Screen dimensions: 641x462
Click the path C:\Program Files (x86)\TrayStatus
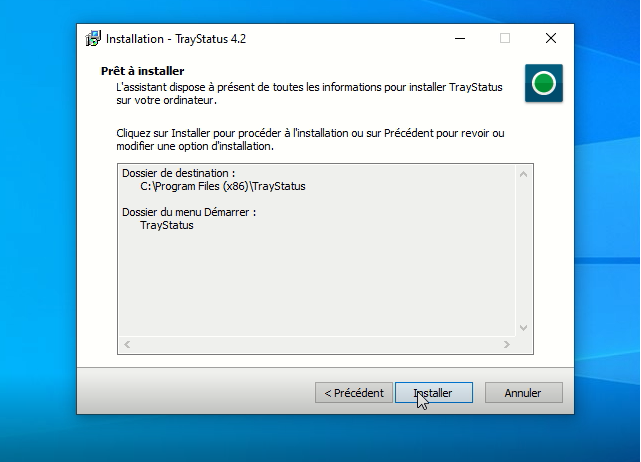[x=223, y=186]
